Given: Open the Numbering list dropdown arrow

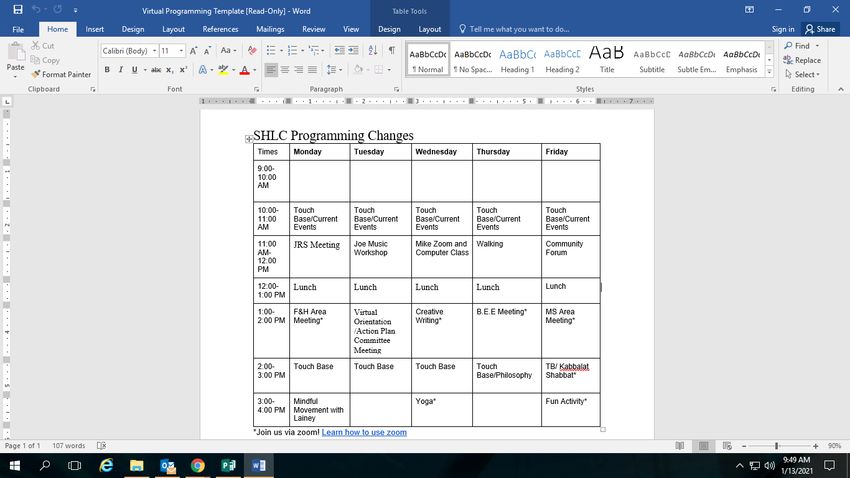Looking at the screenshot, I should (x=302, y=50).
